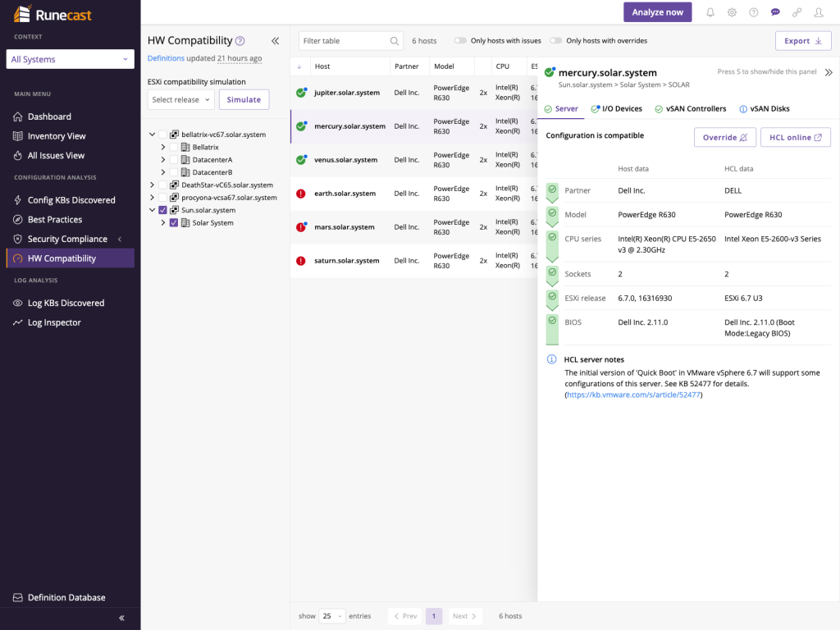Open the Select release dropdown
This screenshot has height=630, width=840.
coord(181,99)
